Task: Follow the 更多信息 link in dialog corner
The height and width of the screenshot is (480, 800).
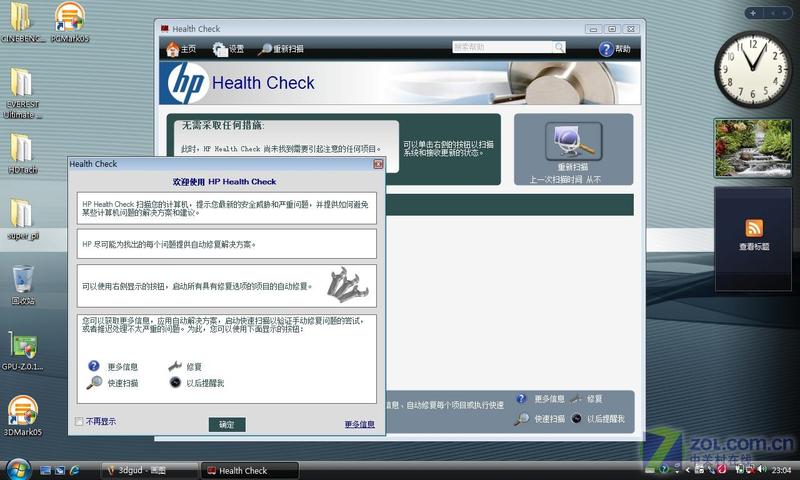Action: point(360,424)
